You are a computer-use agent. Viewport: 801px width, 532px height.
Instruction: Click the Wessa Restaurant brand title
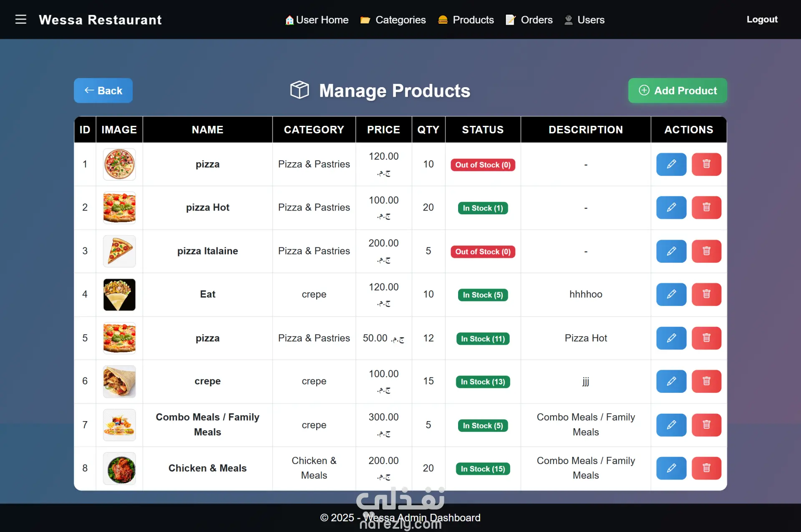(100, 20)
